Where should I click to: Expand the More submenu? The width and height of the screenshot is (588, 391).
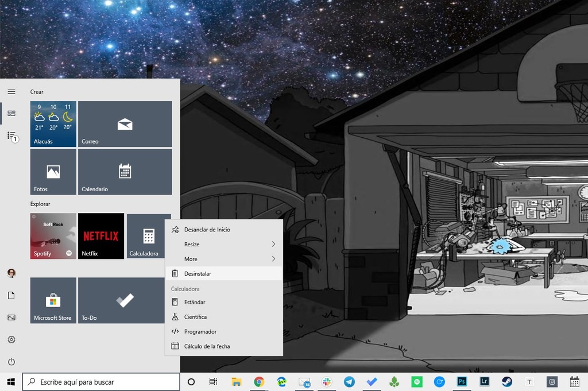224,259
